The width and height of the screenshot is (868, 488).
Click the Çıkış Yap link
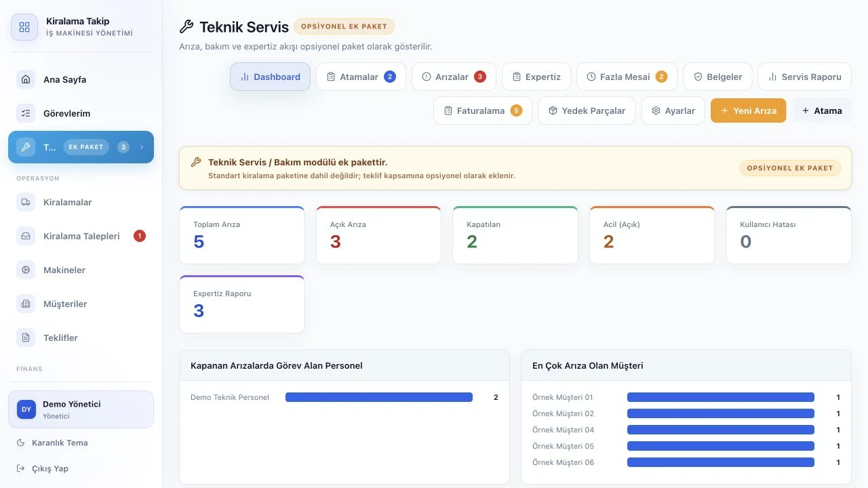tap(42, 468)
